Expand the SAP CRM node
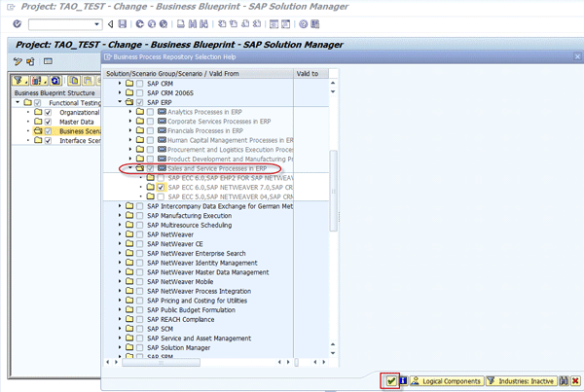Image resolution: width=584 pixels, height=392 pixels. coord(120,83)
